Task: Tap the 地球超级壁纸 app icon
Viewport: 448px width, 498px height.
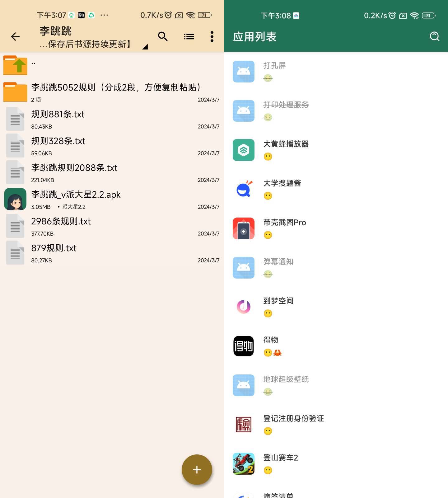Action: 244,385
